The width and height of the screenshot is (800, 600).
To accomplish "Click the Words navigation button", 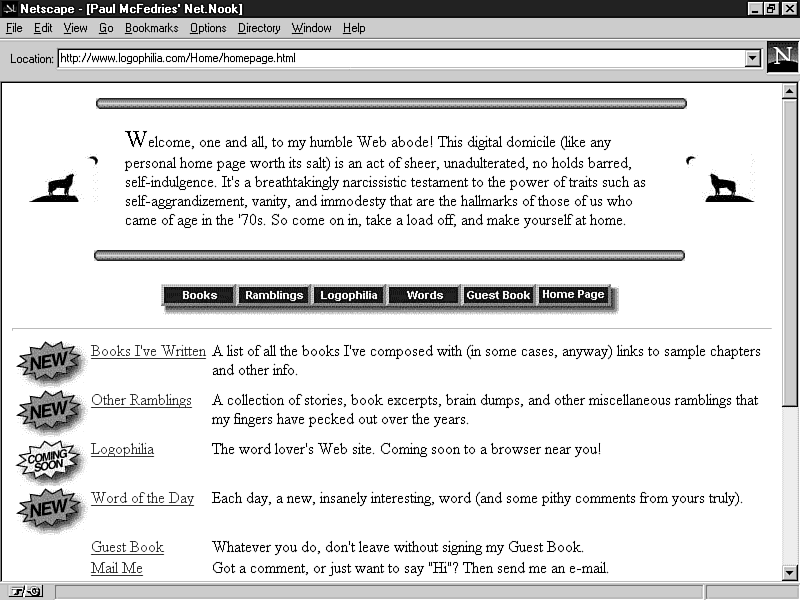I will [424, 295].
